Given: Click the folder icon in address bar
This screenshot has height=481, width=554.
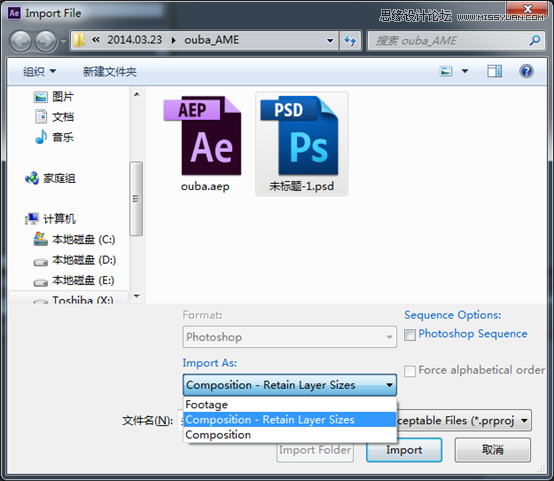Looking at the screenshot, I should (x=79, y=40).
